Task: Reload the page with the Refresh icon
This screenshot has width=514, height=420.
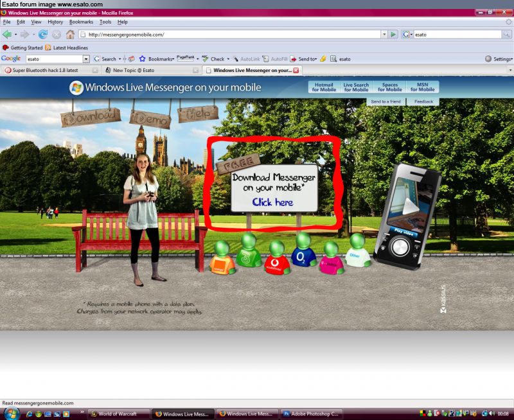Action: point(42,34)
